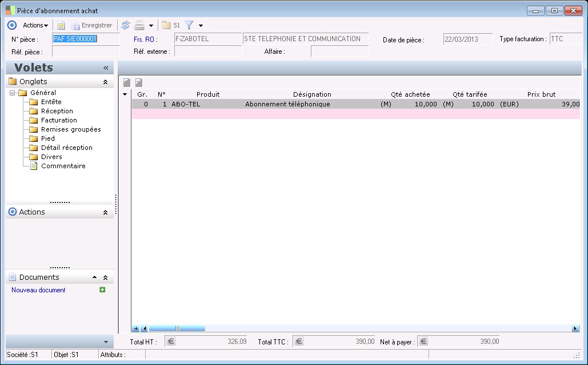588x365 pixels.
Task: Click the Affaire input field
Action: tap(340, 51)
